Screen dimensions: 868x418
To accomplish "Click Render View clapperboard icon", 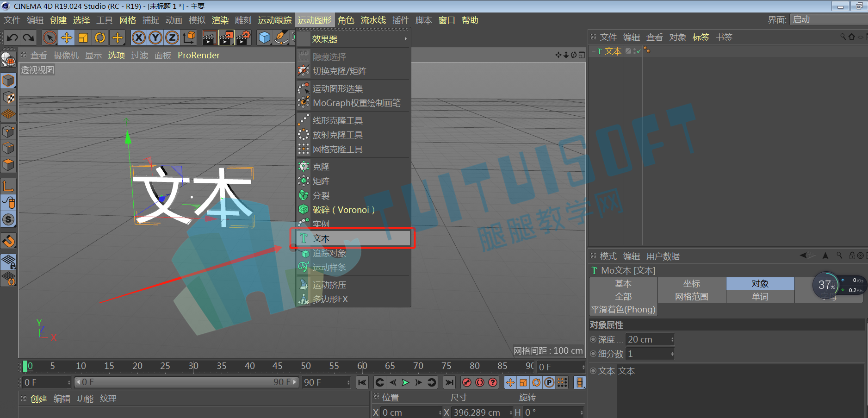I will pyautogui.click(x=209, y=37).
